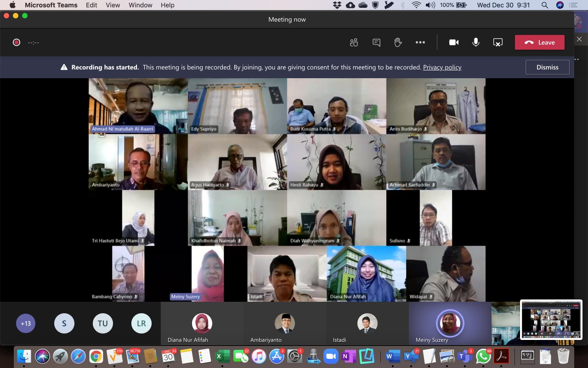
Task: Click the red recording indicator icon
Action: [x=17, y=42]
